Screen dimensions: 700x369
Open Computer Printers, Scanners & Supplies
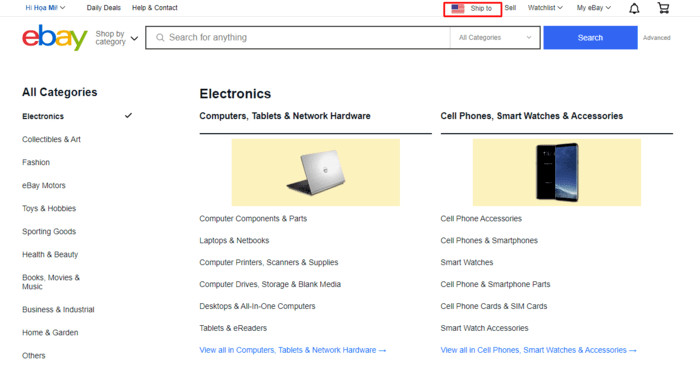(x=269, y=262)
